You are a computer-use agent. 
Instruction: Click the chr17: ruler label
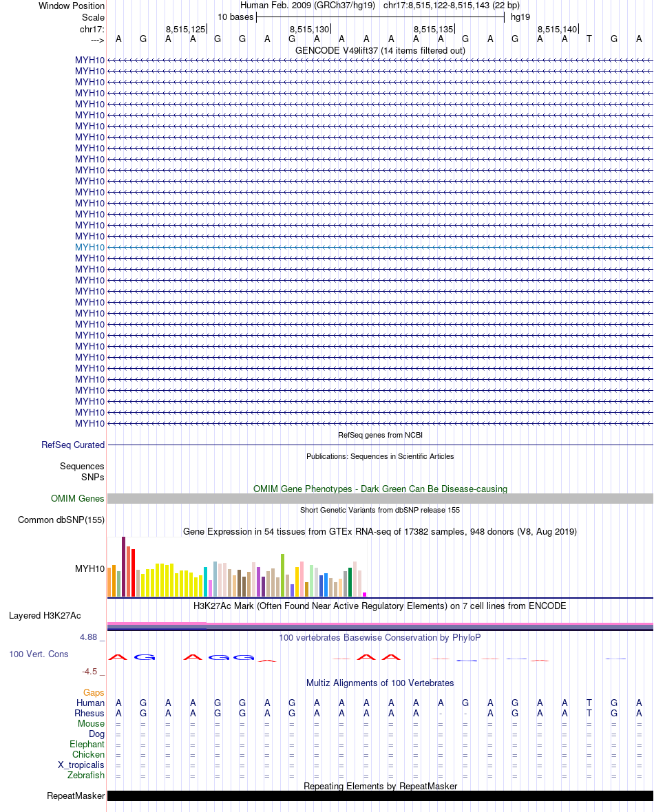[x=92, y=29]
